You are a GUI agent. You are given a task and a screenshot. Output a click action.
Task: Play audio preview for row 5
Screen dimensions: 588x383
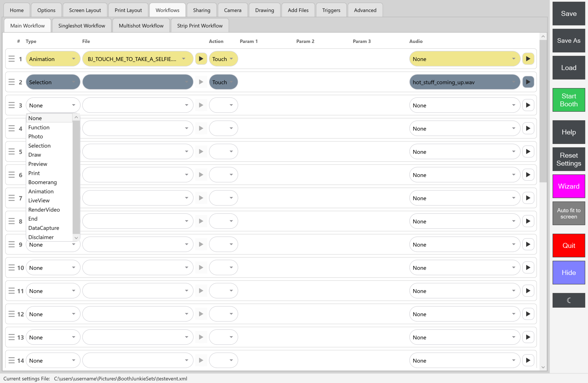point(528,151)
